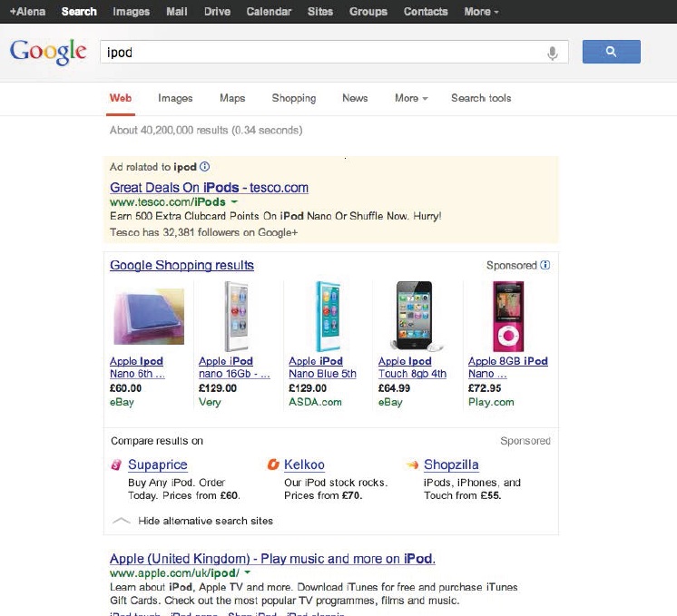The width and height of the screenshot is (677, 616).
Task: Click the microphone voice search icon
Action: coord(552,53)
